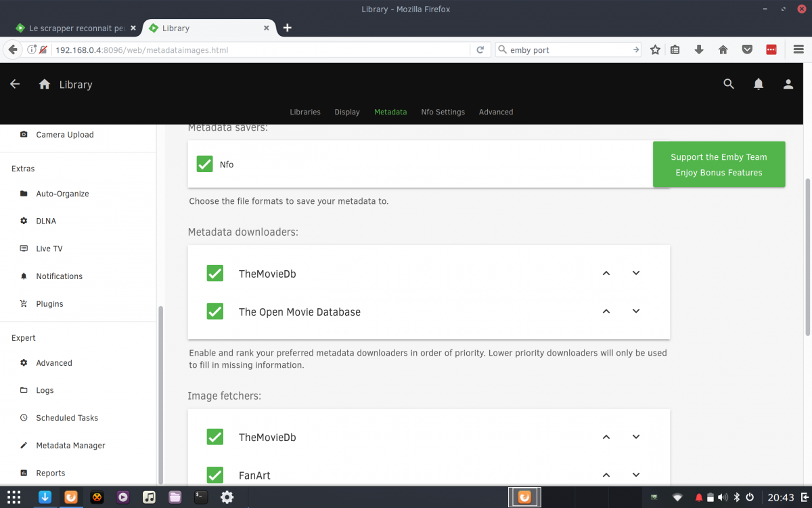Image resolution: width=812 pixels, height=508 pixels.
Task: Open Firefox downloads arrow icon
Action: point(699,49)
